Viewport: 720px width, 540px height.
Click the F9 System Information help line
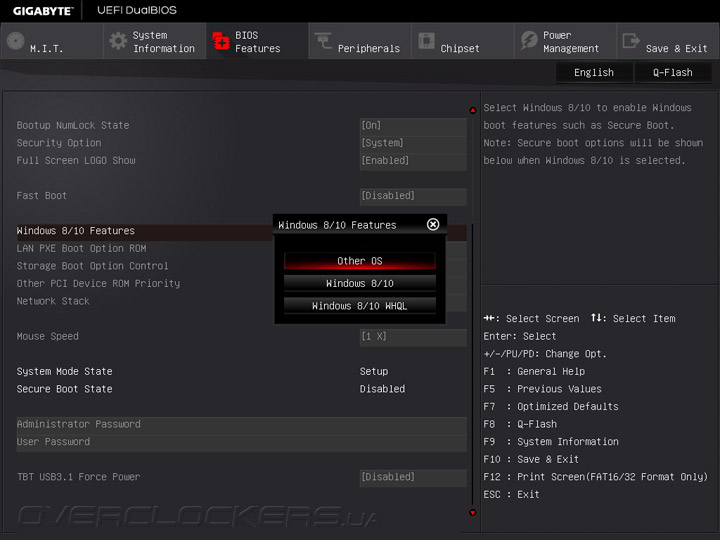pyautogui.click(x=551, y=442)
